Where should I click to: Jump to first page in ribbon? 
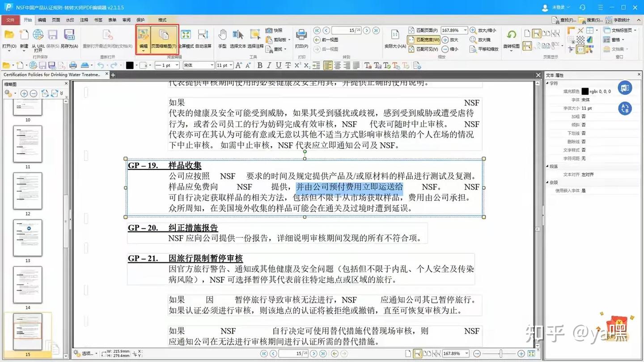click(317, 30)
